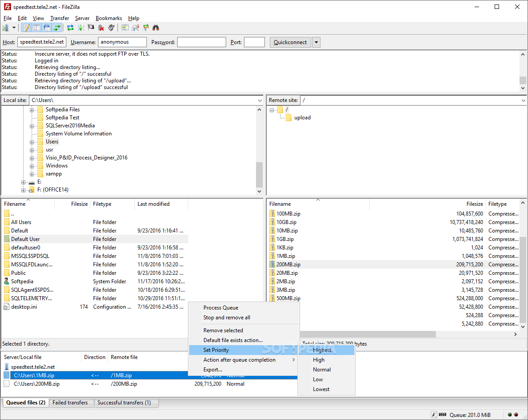528x420 pixels.
Task: Open the Site Manager dropdown arrow
Action: point(14,28)
